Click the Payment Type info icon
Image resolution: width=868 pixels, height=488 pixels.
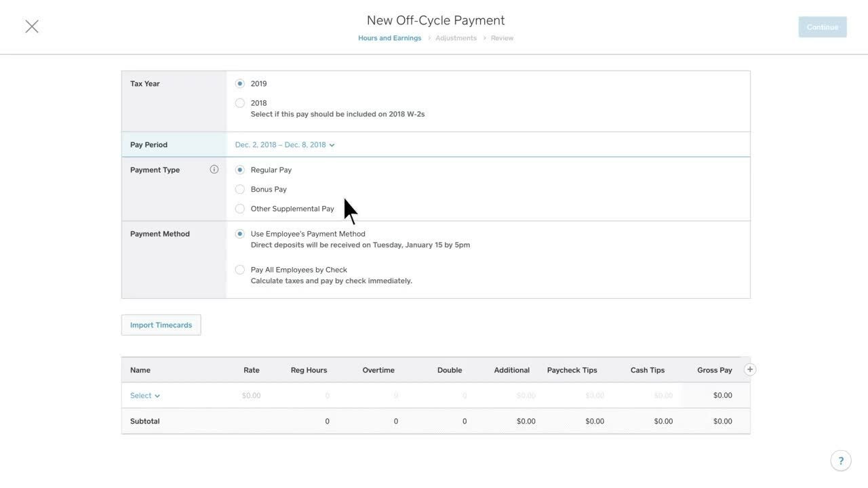click(214, 169)
